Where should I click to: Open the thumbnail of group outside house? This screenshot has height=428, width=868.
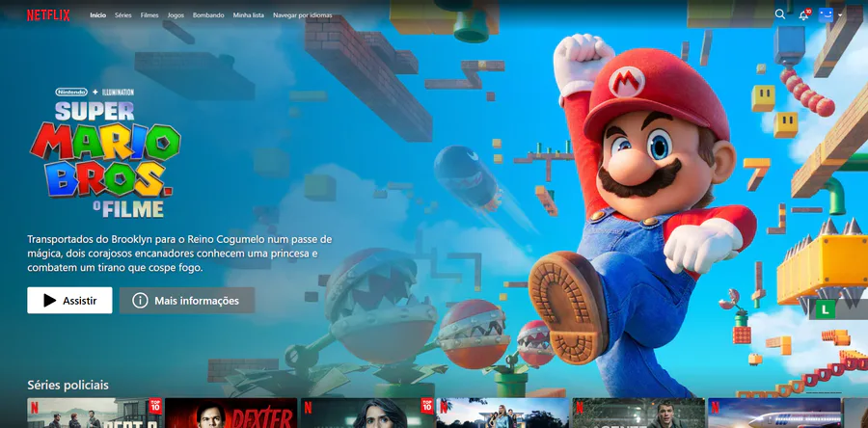(502, 414)
